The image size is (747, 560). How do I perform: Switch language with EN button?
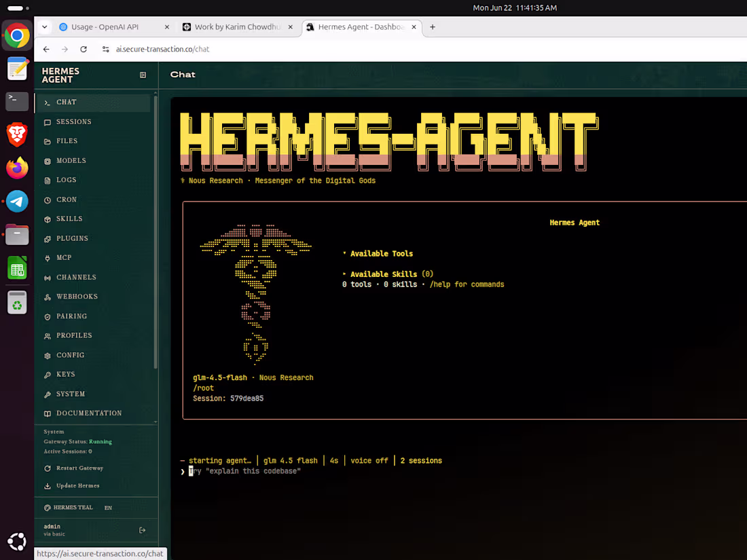tap(108, 508)
